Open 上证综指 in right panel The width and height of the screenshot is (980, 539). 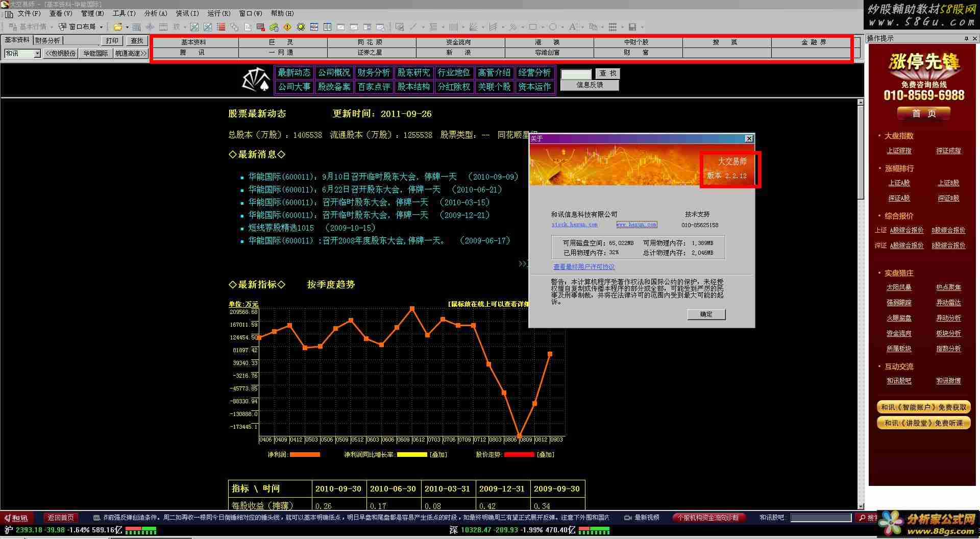(899, 151)
